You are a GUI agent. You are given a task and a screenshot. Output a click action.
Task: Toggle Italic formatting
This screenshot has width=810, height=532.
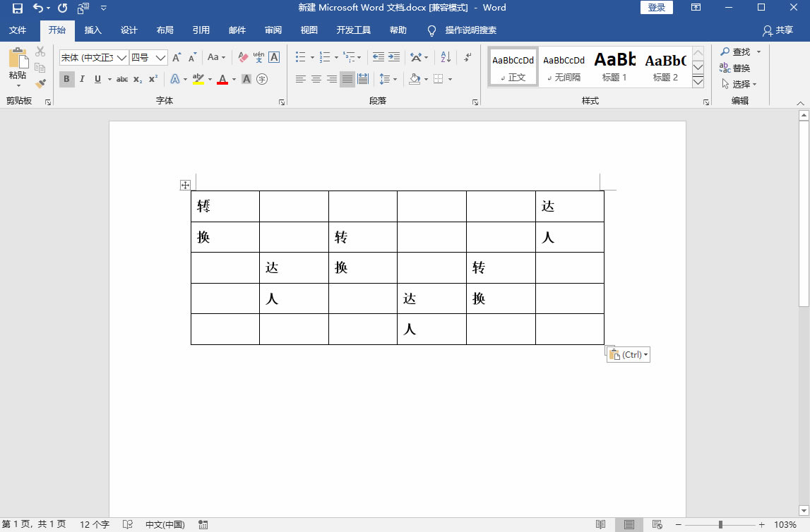pyautogui.click(x=82, y=79)
